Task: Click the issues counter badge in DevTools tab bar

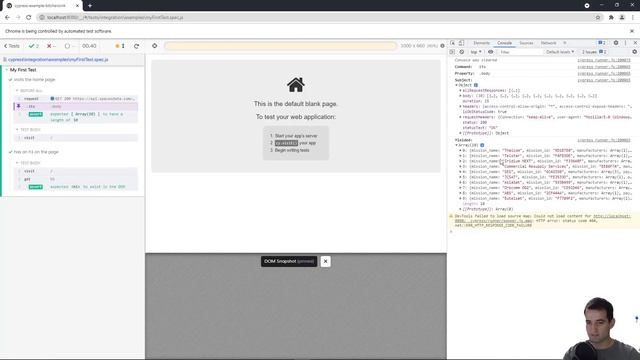Action: 602,43
